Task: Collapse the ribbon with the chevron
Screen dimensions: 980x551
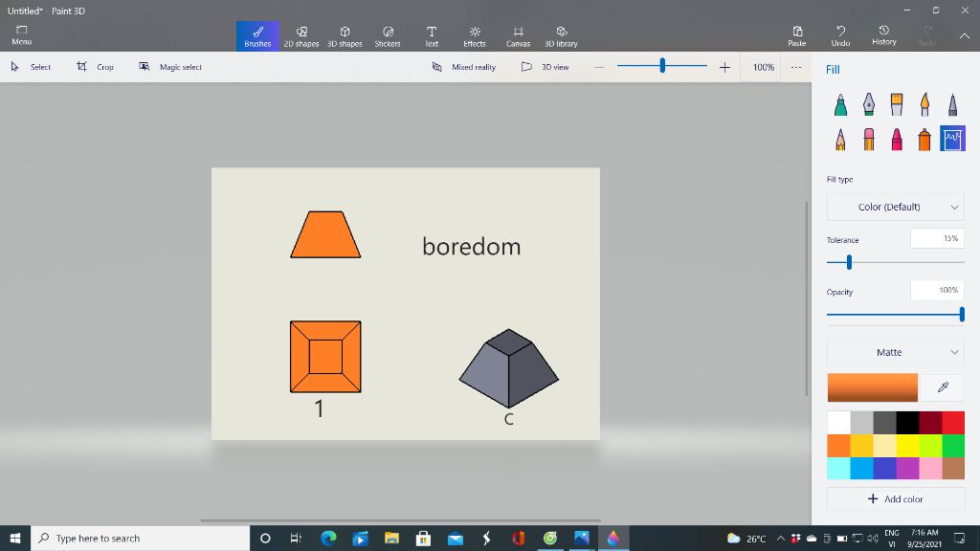Action: click(x=965, y=36)
